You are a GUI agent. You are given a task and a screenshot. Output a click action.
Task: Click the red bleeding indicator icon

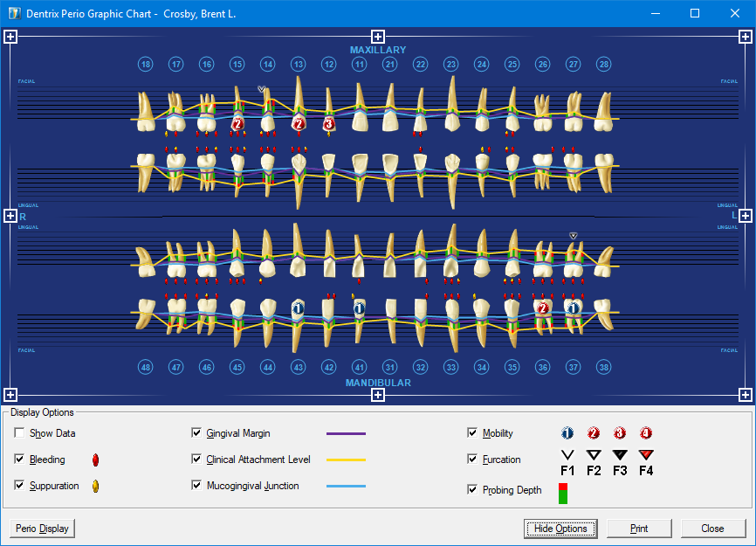95,460
